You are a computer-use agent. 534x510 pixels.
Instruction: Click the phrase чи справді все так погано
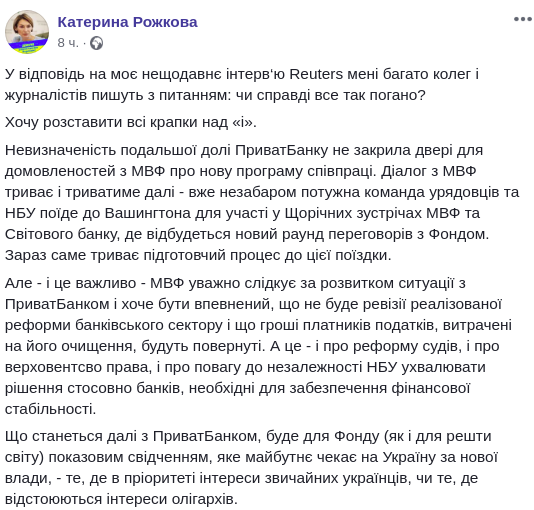[x=330, y=95]
